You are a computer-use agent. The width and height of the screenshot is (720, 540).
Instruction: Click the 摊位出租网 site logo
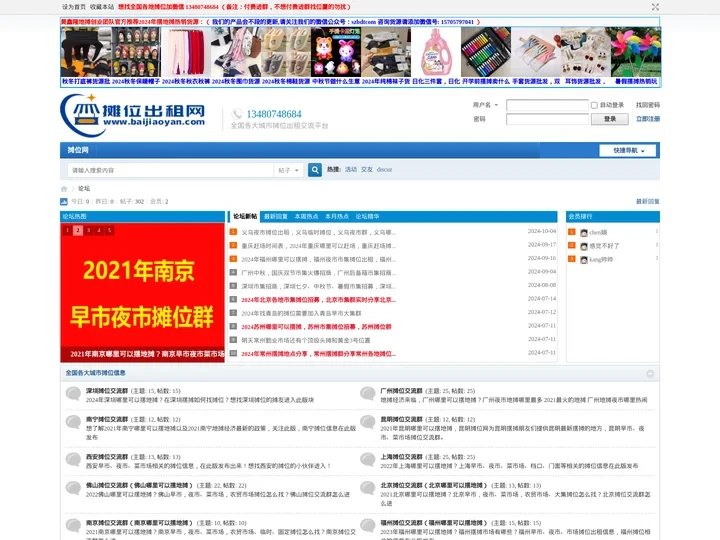133,115
